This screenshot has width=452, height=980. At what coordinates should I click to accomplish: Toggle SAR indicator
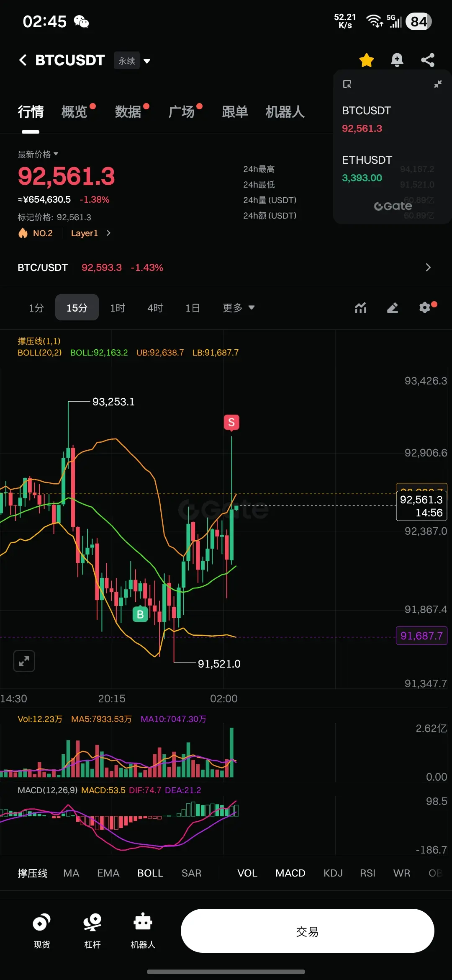tap(191, 873)
